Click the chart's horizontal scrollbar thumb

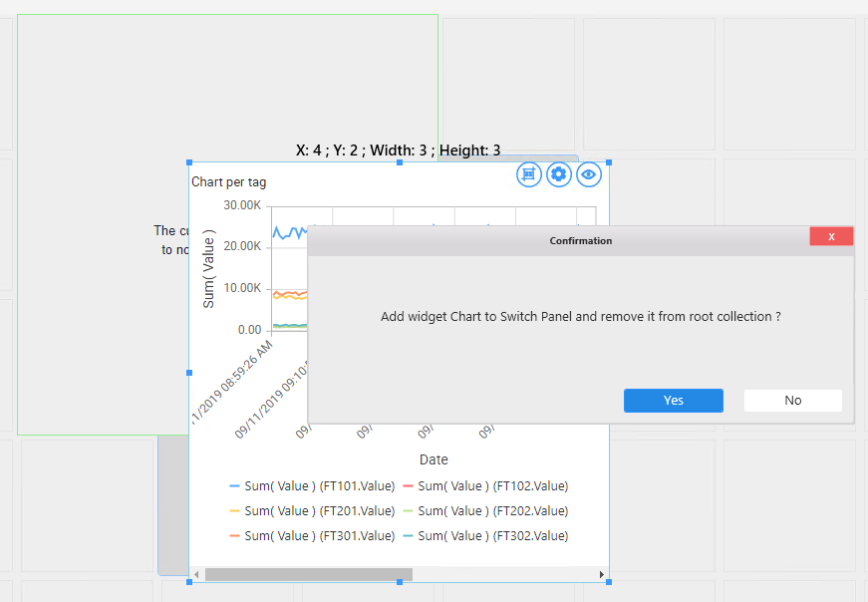[x=309, y=574]
